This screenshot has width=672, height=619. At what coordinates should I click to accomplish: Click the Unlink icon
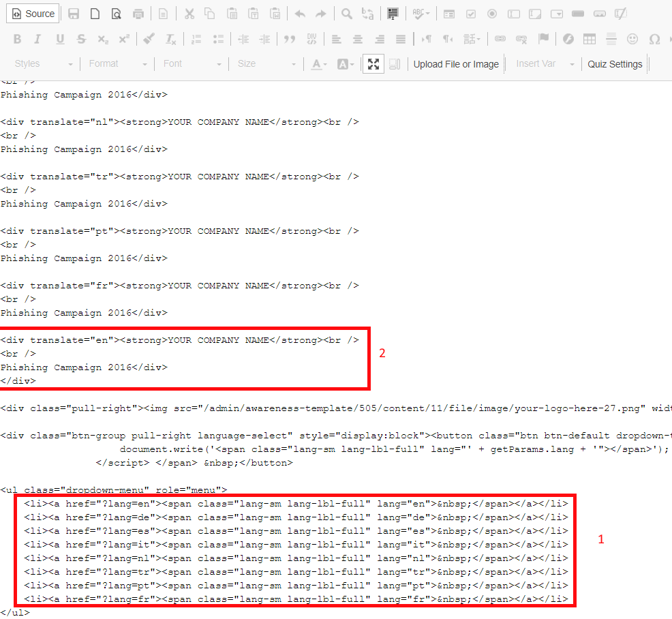pyautogui.click(x=521, y=39)
